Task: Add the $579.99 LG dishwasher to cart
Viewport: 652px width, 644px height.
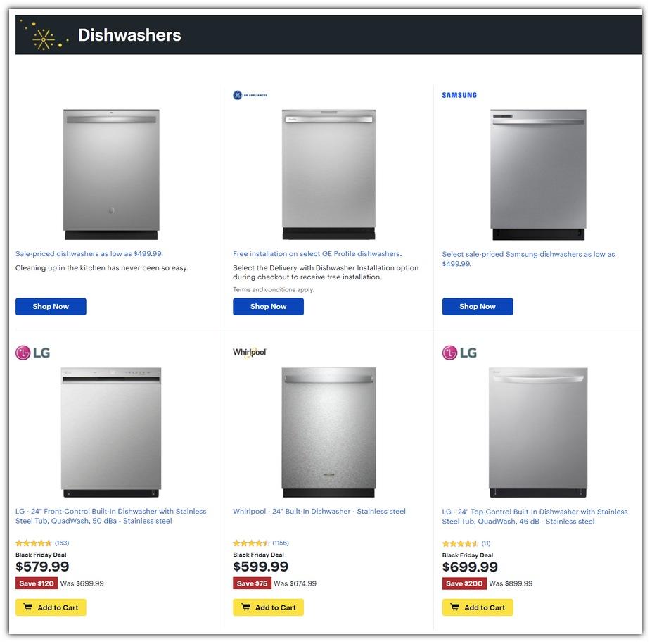Action: [x=51, y=607]
